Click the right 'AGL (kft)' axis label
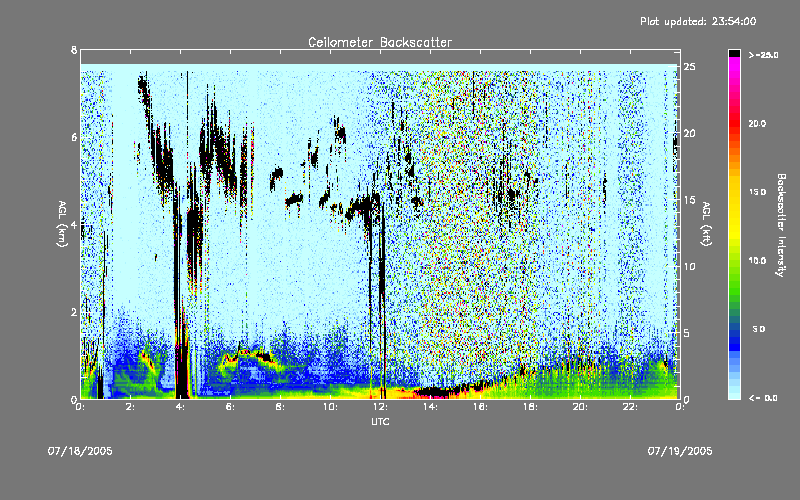The height and width of the screenshot is (500, 800). (x=706, y=224)
